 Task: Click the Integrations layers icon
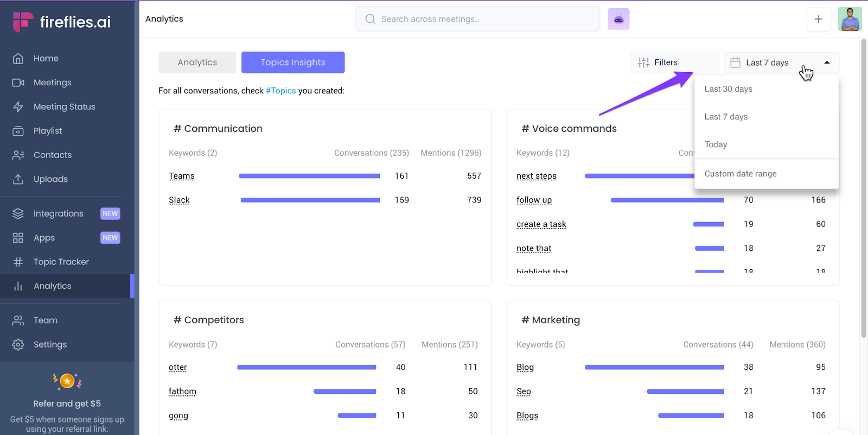point(18,214)
